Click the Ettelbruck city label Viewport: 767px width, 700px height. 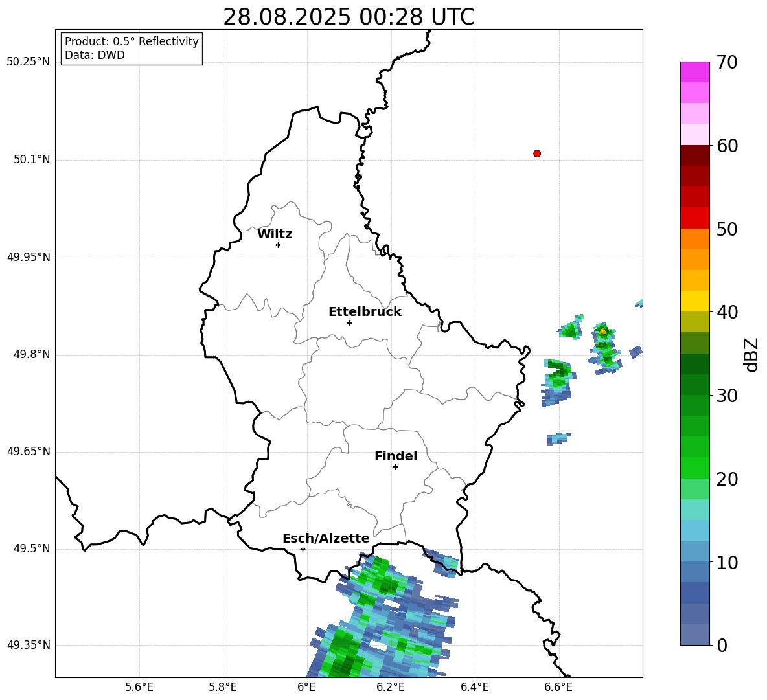(365, 312)
